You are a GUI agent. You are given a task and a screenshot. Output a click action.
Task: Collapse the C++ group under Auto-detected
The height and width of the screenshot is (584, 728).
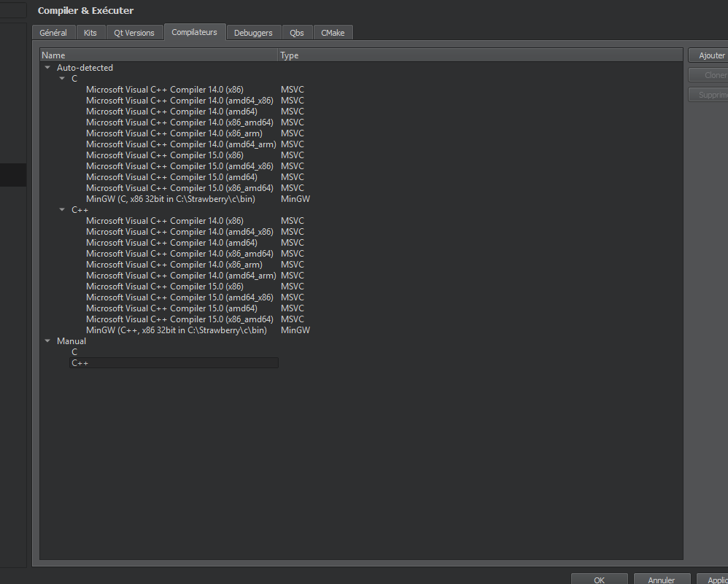coord(62,210)
